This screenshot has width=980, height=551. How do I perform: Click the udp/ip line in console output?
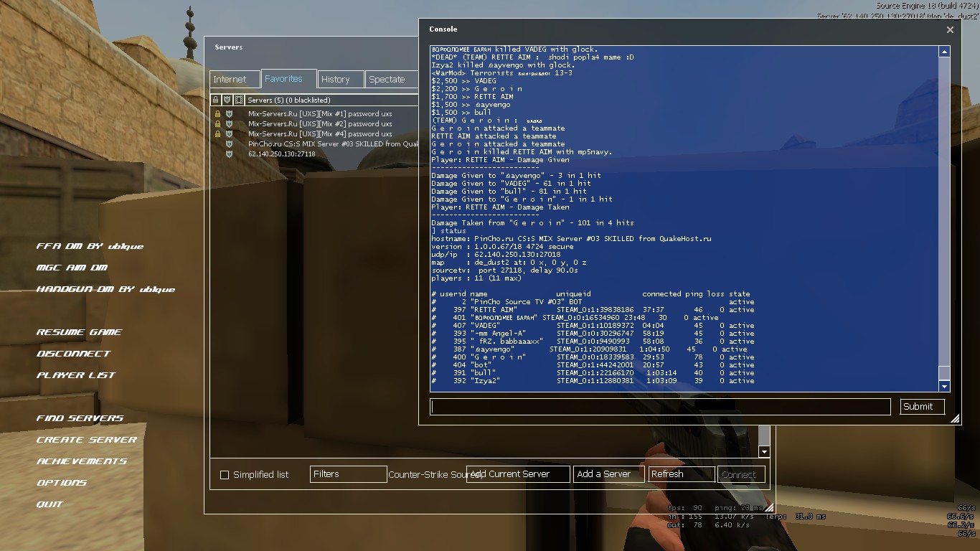[x=496, y=254]
